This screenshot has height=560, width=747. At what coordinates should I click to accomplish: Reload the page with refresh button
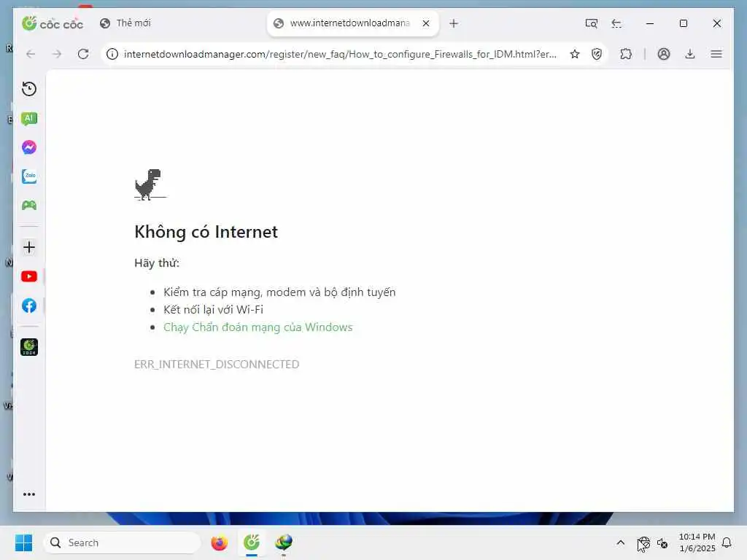coord(83,54)
